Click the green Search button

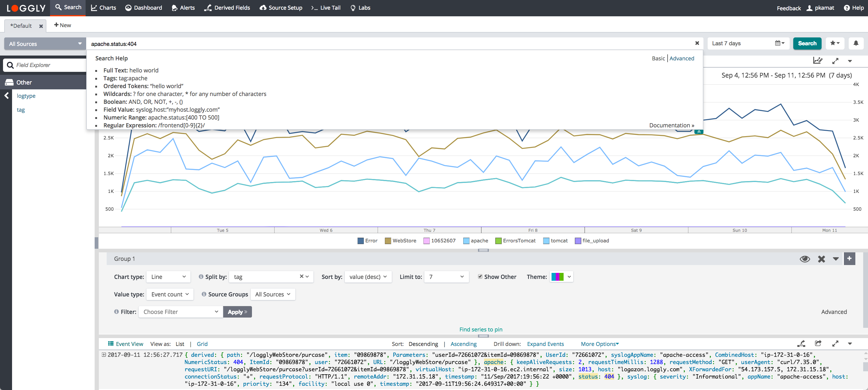807,43
